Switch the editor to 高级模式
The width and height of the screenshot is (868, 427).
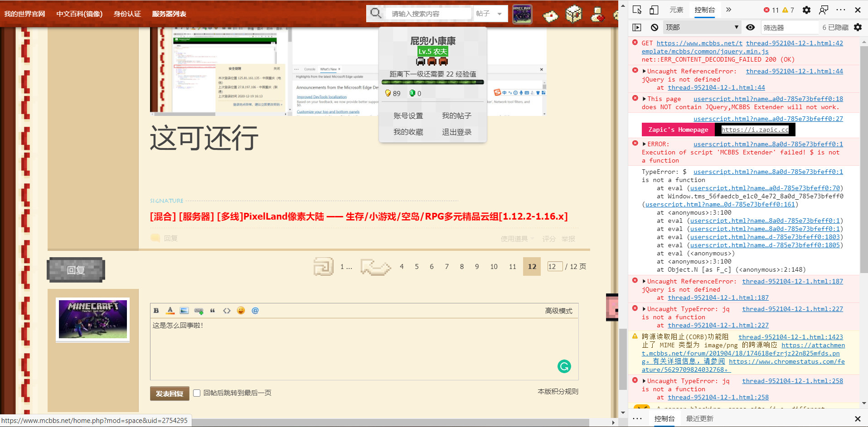click(x=559, y=311)
